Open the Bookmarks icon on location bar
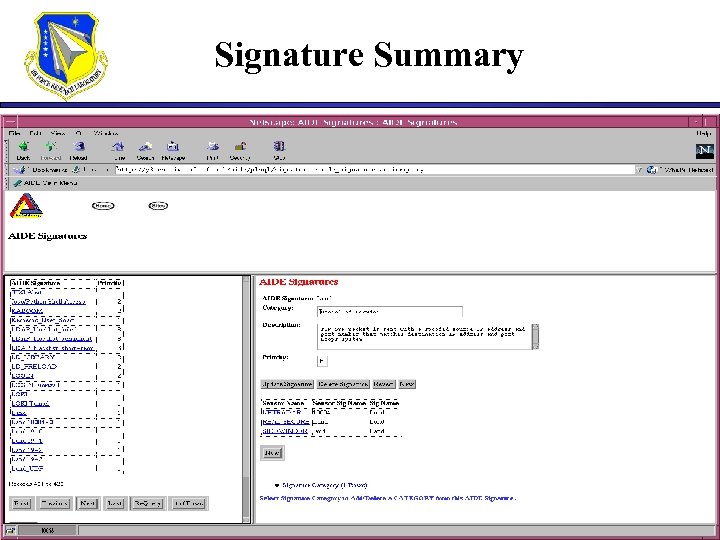720x540 pixels. tap(20, 170)
